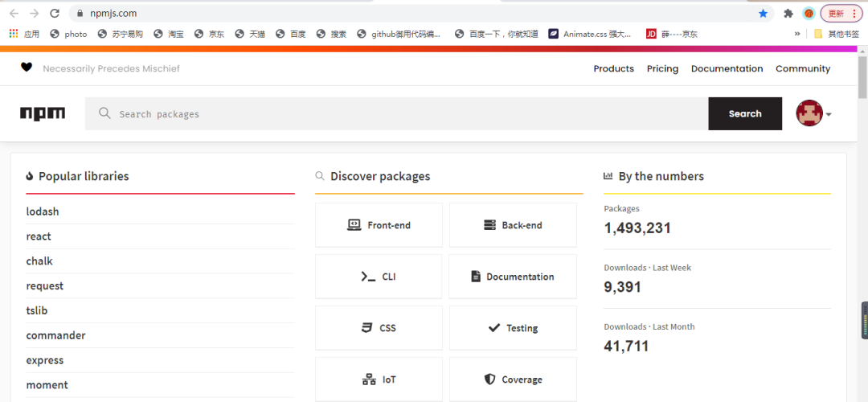Click the Last Week downloads value 9,391

point(622,287)
